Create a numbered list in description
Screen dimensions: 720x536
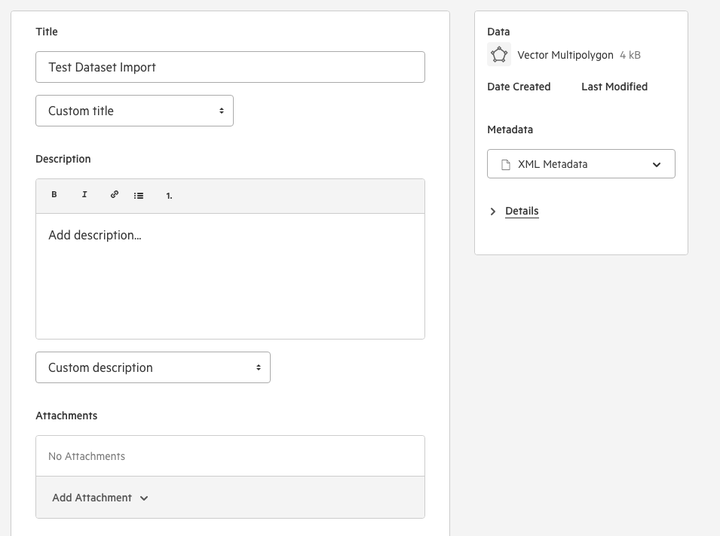[169, 196]
